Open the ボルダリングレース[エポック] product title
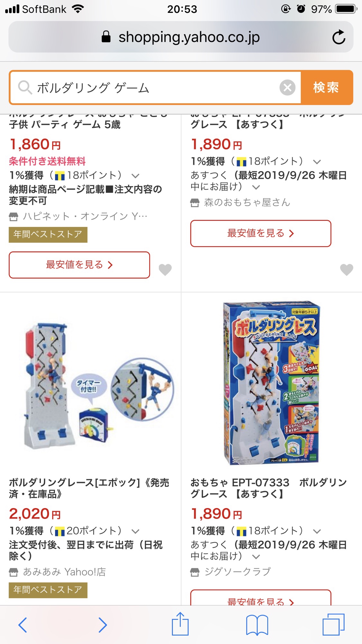Viewport: 362px width, 644px height. coord(89,488)
